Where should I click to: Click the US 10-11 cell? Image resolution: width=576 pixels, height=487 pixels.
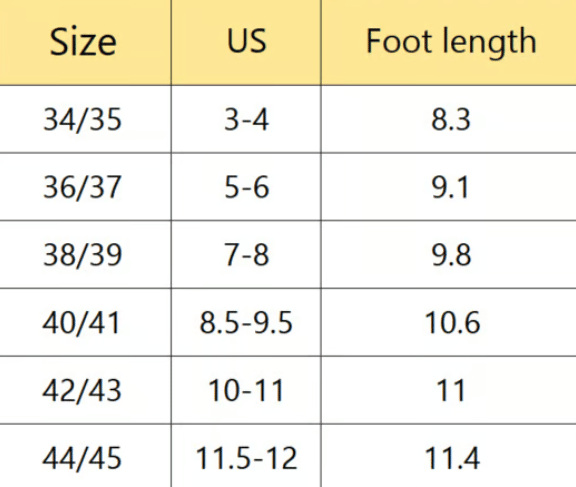point(246,390)
